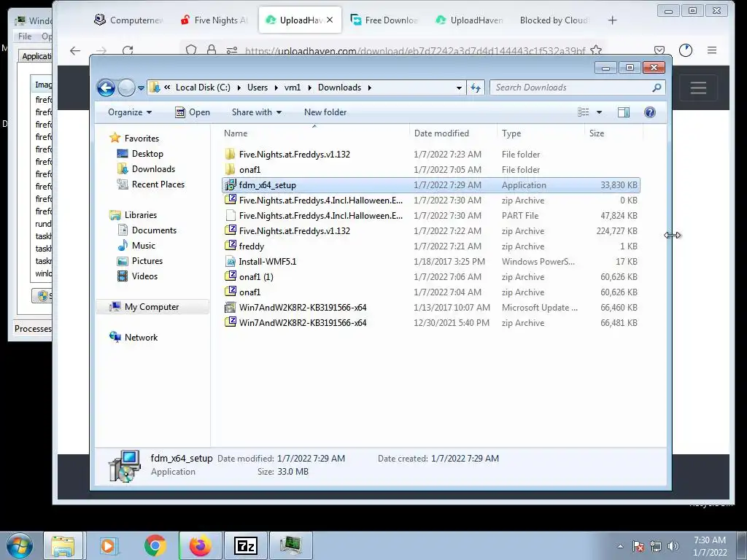Viewport: 747px width, 560px height.
Task: Click Users in address breadcrumb
Action: coord(258,87)
